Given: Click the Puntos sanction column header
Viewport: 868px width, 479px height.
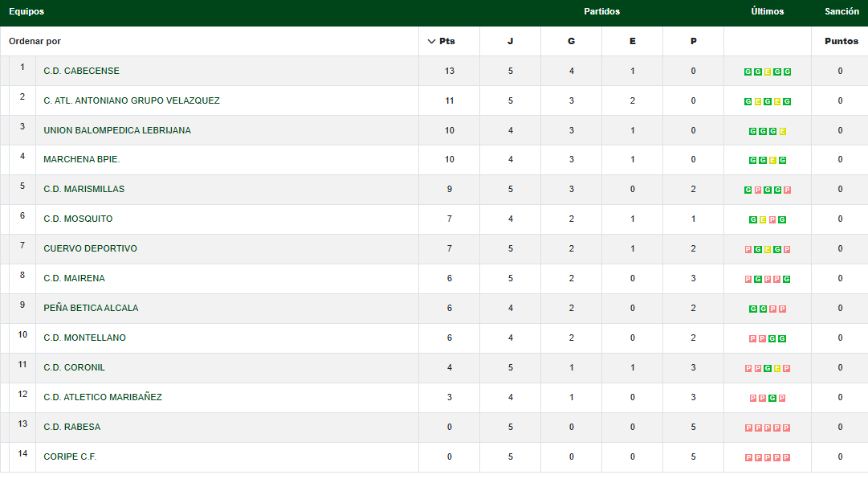Looking at the screenshot, I should pyautogui.click(x=841, y=42).
